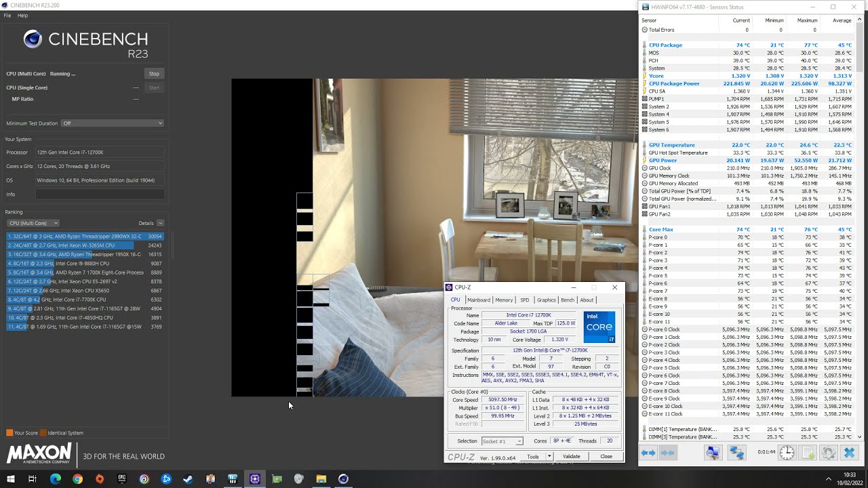Click CPU-Z Close button
Viewport: 868px width, 488px height.
606,456
